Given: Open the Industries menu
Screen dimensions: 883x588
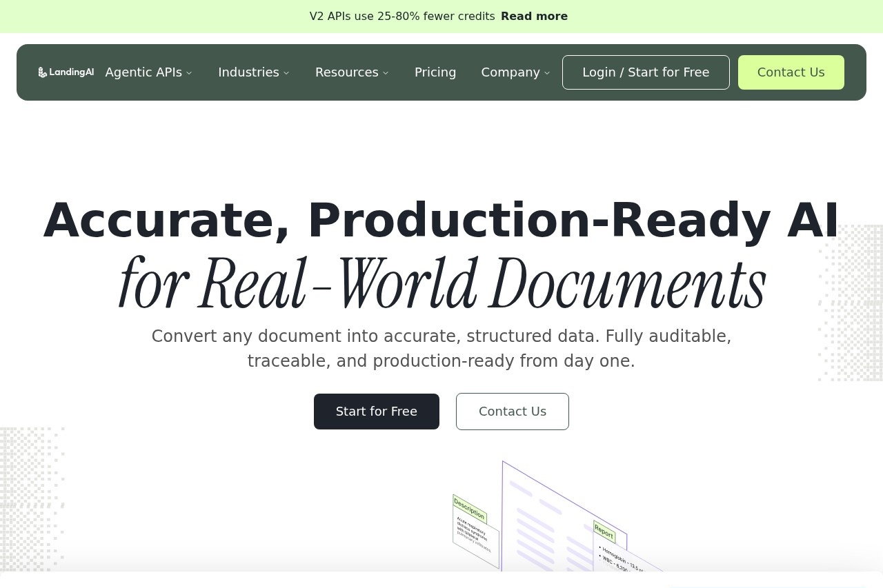Looking at the screenshot, I should point(248,72).
